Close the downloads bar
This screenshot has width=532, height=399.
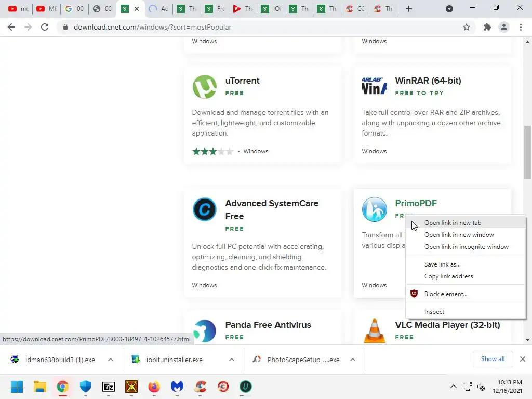coord(523,359)
